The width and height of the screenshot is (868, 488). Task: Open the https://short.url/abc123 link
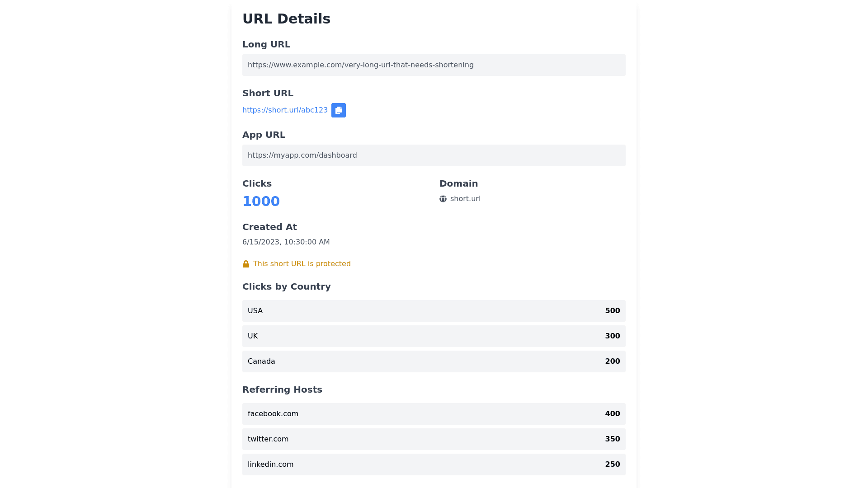pos(285,110)
